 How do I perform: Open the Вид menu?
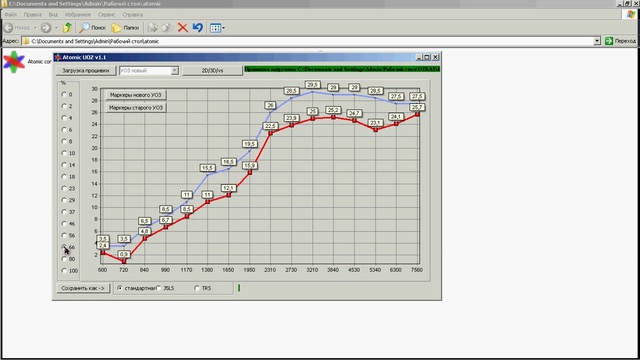point(53,14)
